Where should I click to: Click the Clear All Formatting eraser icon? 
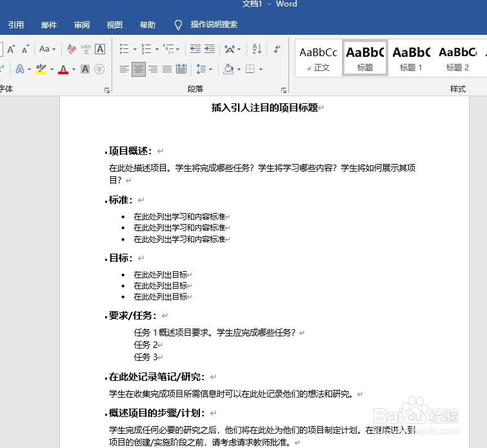point(72,49)
